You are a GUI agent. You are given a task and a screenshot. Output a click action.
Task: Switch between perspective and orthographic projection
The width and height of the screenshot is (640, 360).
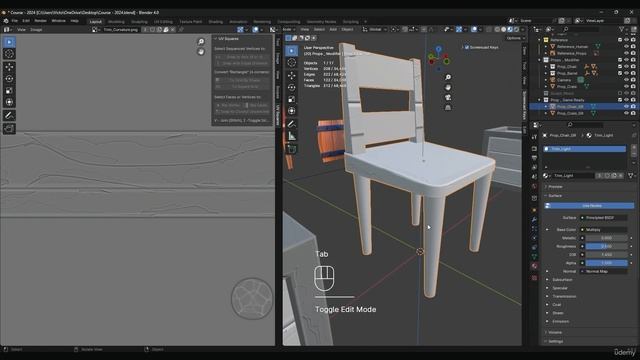(x=448, y=107)
